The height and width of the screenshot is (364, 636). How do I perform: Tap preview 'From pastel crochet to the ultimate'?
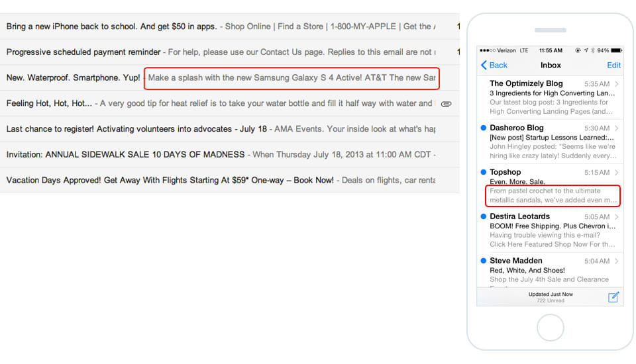pyautogui.click(x=545, y=191)
